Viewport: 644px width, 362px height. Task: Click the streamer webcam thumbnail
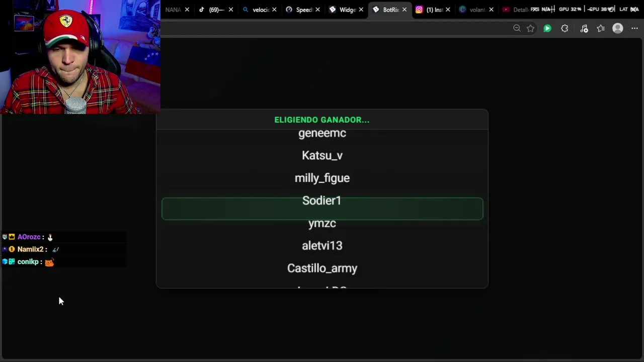pyautogui.click(x=80, y=57)
